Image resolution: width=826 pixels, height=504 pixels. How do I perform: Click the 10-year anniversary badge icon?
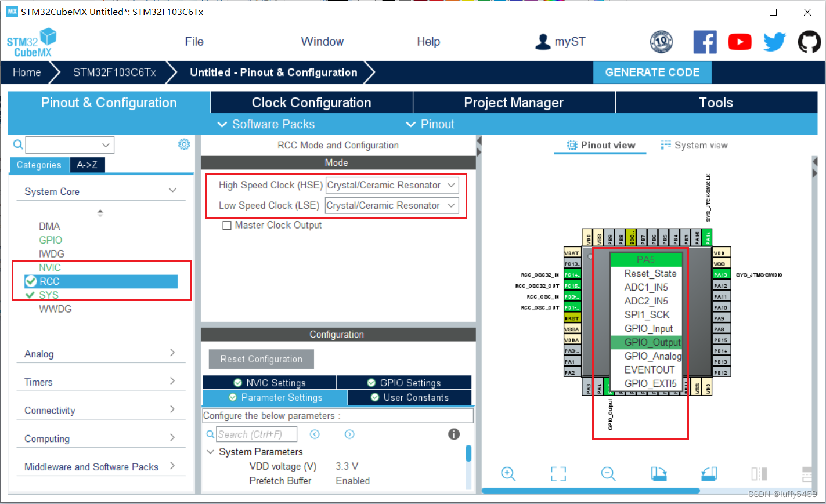[x=661, y=42]
